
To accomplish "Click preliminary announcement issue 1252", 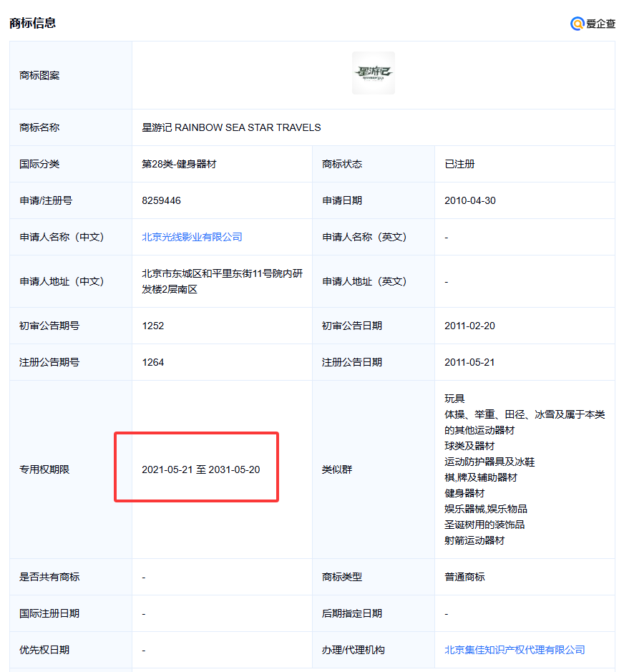I will pyautogui.click(x=153, y=326).
